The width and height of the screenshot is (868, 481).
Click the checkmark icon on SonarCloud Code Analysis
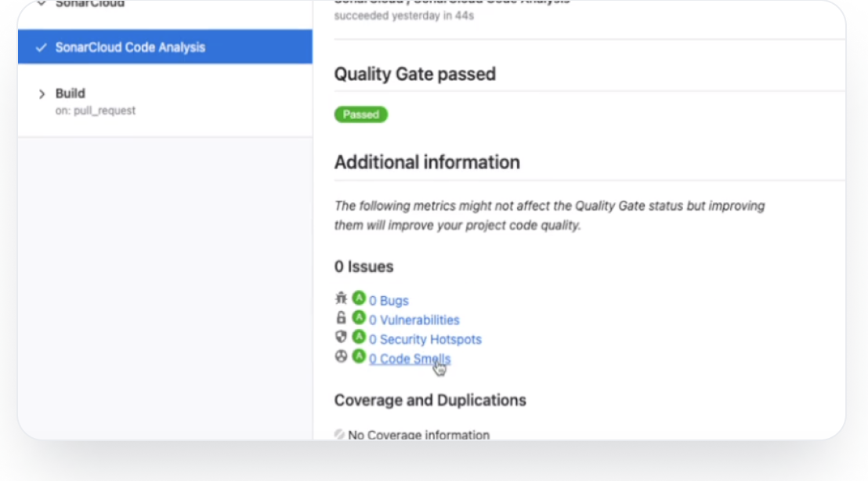click(41, 48)
